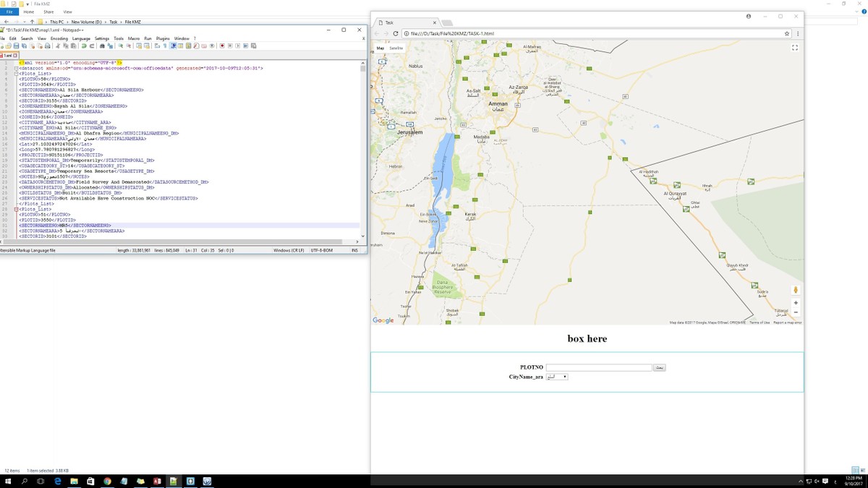Collapse the dataroot node fold marker
This screenshot has height=488, width=868.
[16, 68]
